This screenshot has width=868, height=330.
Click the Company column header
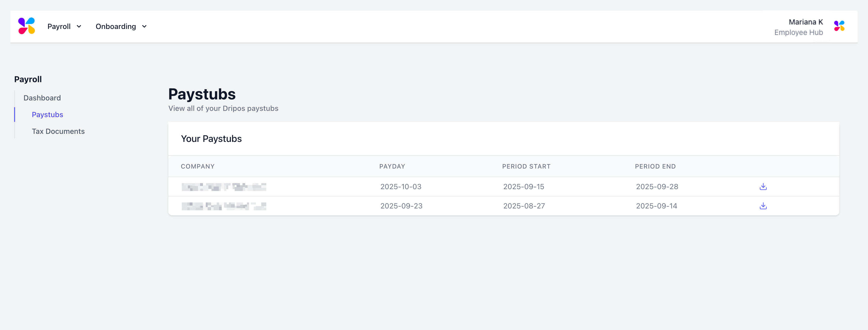[197, 166]
